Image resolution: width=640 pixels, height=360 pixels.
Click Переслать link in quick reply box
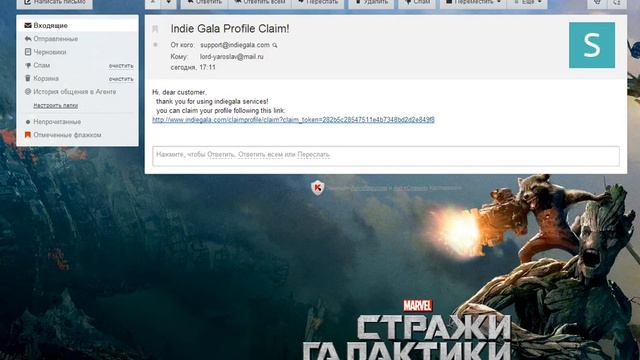point(313,155)
